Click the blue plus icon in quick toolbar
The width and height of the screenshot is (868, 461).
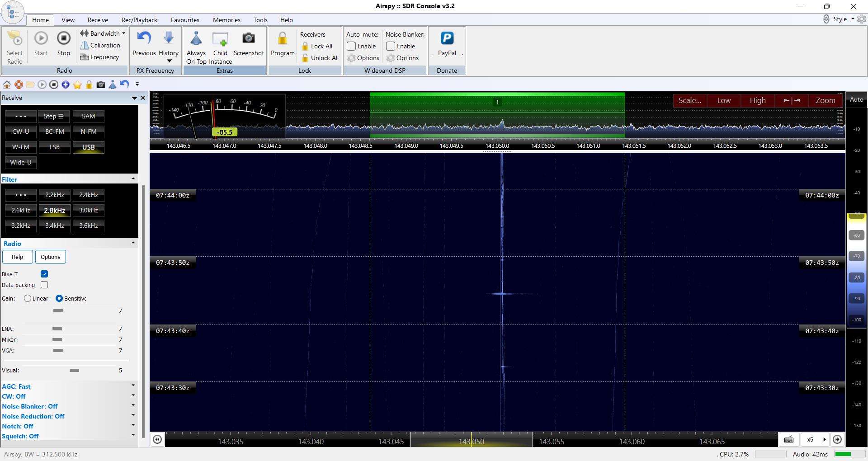[x=66, y=85]
